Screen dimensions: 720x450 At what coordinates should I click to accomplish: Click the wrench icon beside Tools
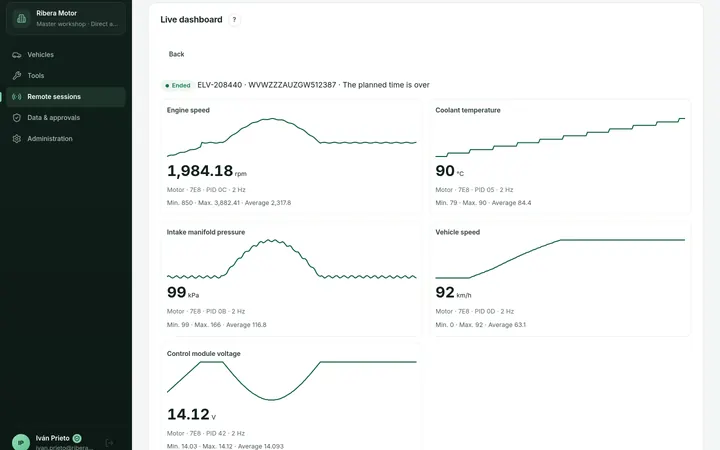(x=17, y=76)
